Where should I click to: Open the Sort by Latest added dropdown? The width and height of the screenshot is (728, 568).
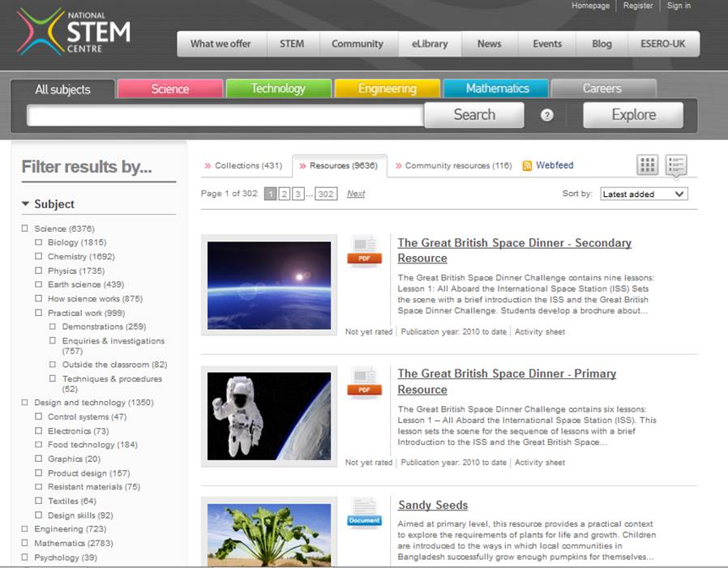click(644, 194)
